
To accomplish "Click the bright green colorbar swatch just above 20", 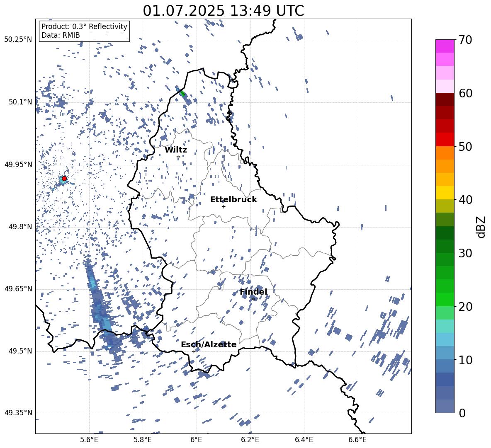I will tap(445, 299).
